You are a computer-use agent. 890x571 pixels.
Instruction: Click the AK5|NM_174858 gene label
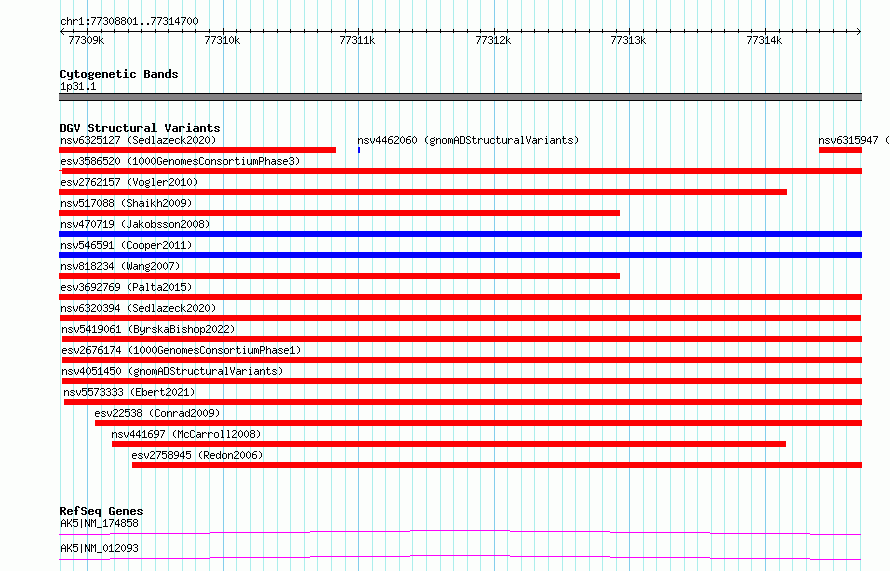[99, 523]
